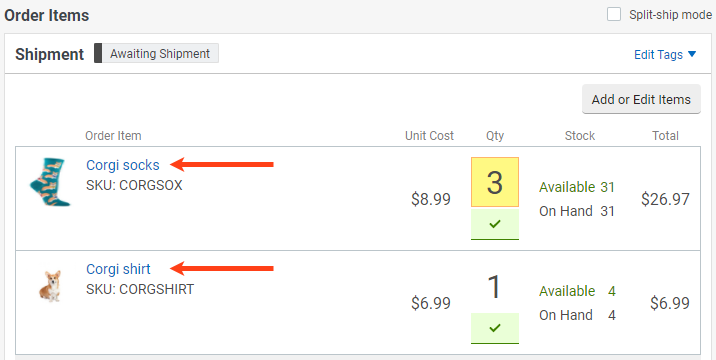The width and height of the screenshot is (716, 360).
Task: Click dark tag color bar beside Awaiting Shipment
Action: 98,53
